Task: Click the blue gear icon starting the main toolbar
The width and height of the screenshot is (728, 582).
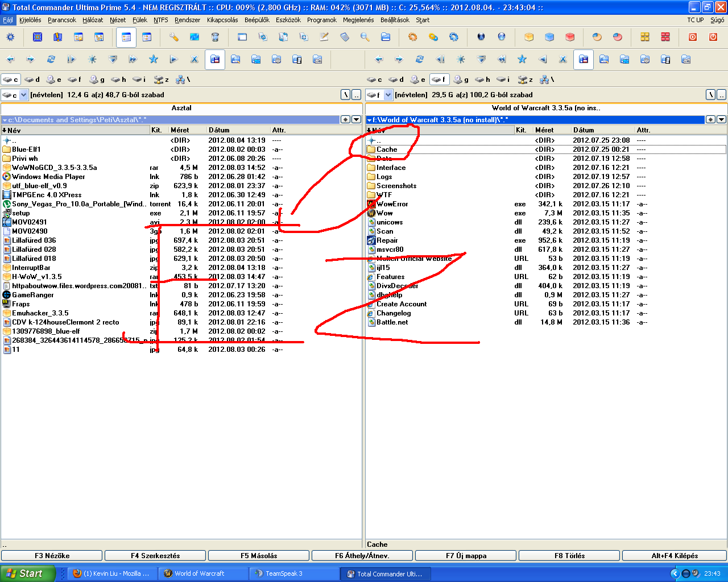Action: click(10, 37)
